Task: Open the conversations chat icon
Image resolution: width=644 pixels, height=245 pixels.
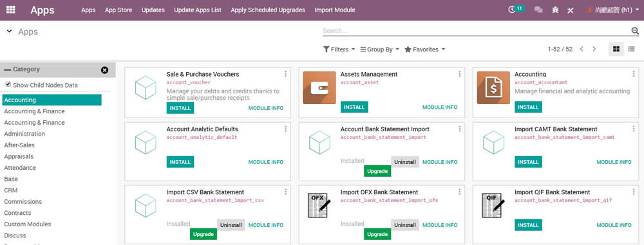Action: click(538, 10)
